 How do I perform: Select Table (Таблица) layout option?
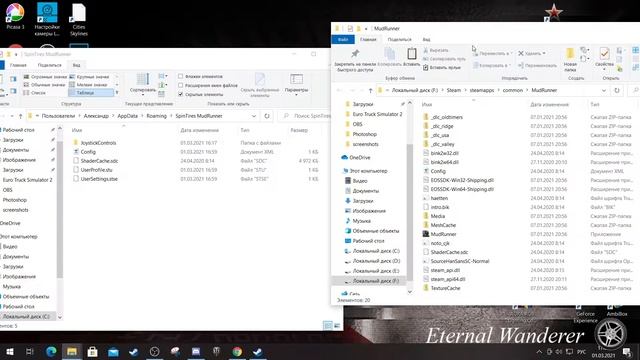click(x=91, y=93)
